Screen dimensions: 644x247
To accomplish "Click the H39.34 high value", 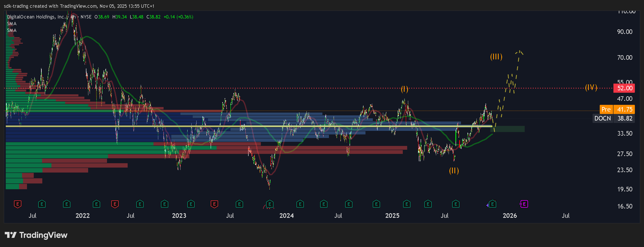I will click(120, 17).
